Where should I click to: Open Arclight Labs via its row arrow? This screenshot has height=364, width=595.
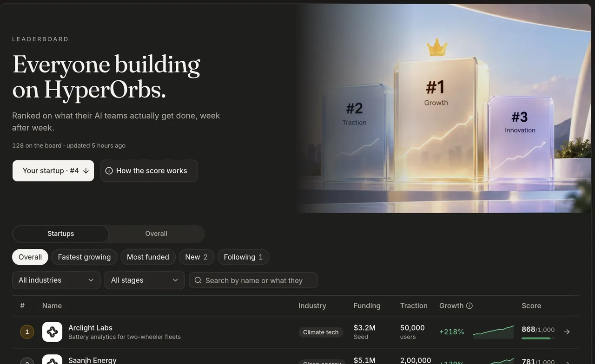pos(567,331)
